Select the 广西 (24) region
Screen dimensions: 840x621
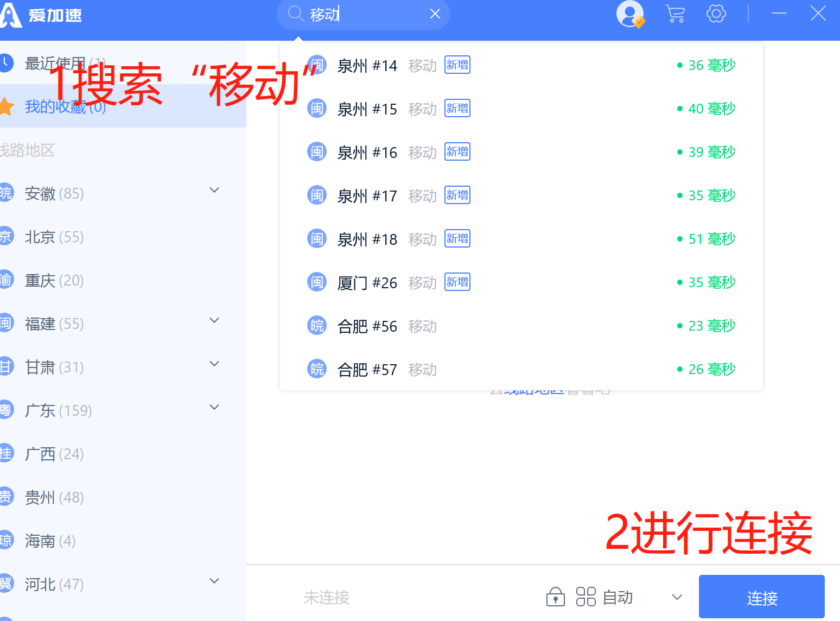click(x=123, y=454)
